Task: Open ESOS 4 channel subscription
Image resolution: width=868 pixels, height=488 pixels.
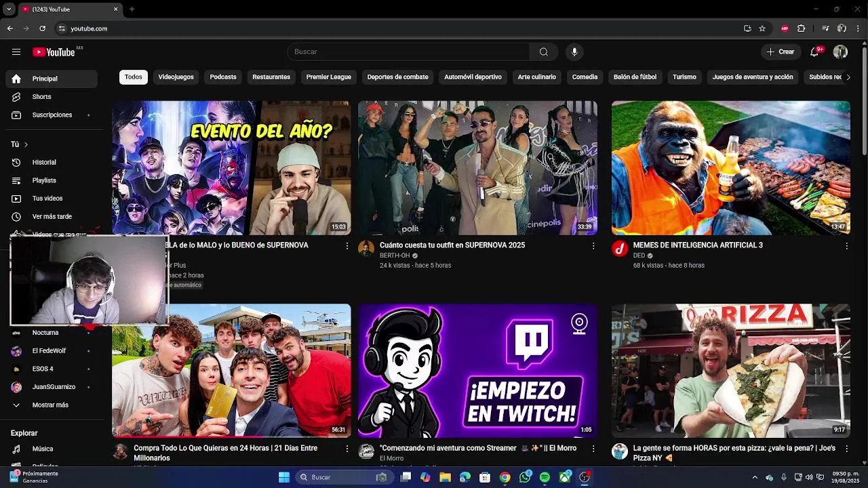Action: [x=52, y=369]
